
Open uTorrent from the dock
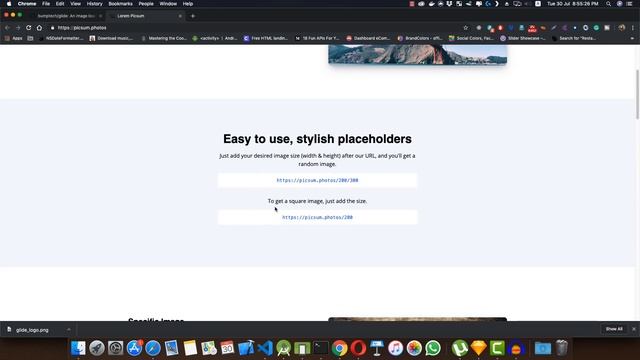pos(460,348)
